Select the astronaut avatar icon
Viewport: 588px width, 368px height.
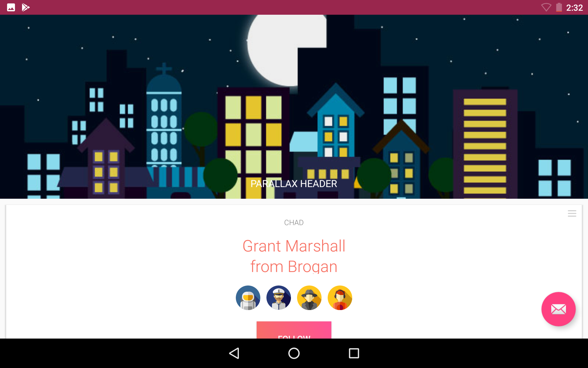coord(248,297)
